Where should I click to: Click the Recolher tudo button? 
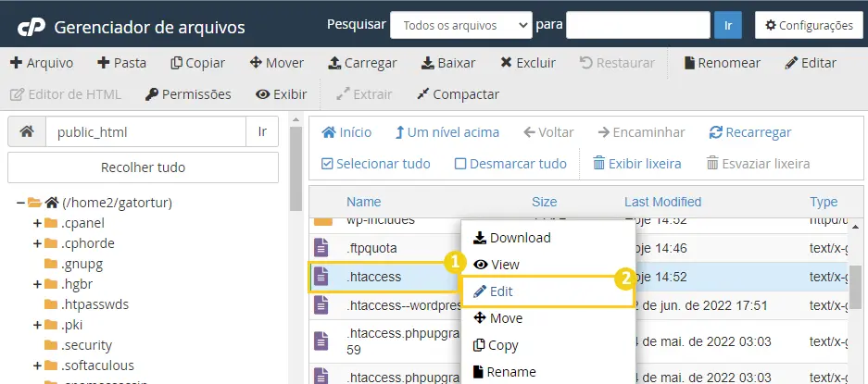(143, 167)
